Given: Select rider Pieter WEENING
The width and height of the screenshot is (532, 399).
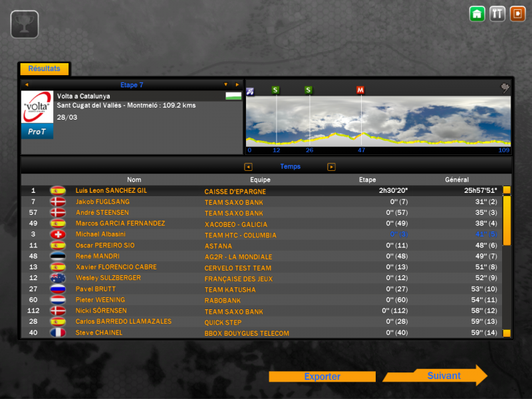Looking at the screenshot, I should tap(100, 300).
